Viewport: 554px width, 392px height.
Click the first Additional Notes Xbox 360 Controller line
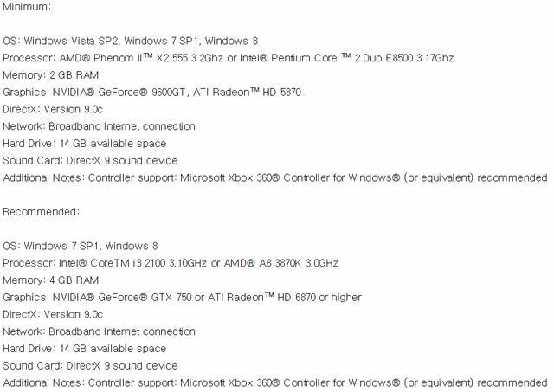[275, 177]
